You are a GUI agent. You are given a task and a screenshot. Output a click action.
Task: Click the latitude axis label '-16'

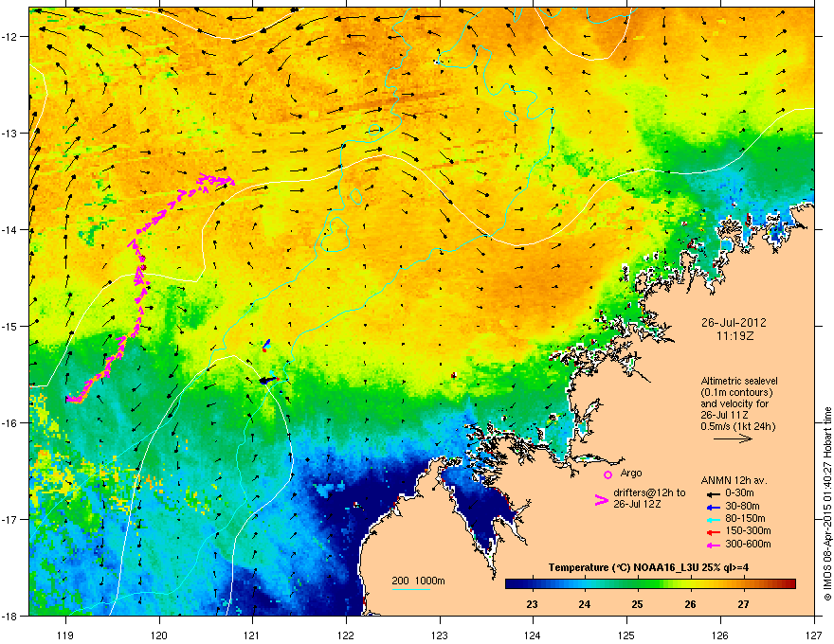(x=10, y=423)
